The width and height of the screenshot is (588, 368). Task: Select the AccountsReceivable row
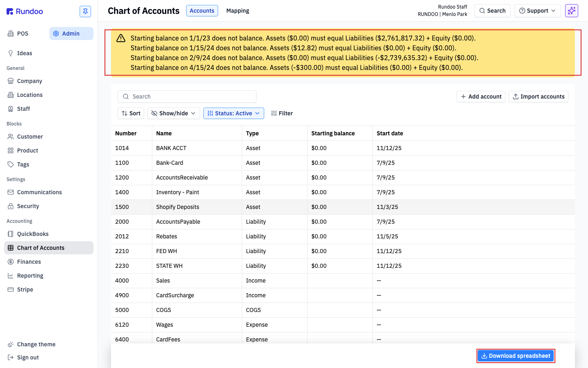tap(343, 177)
